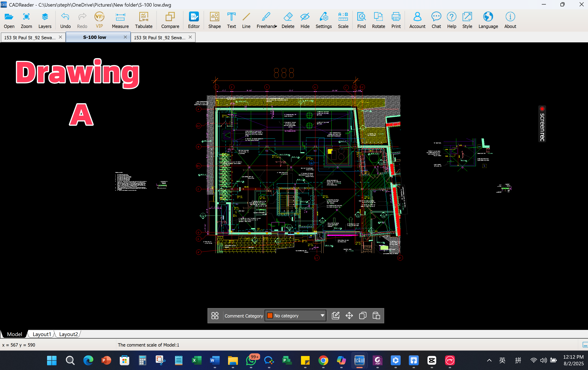588x370 pixels.
Task: Toggle the Hide annotations tool
Action: point(305,20)
